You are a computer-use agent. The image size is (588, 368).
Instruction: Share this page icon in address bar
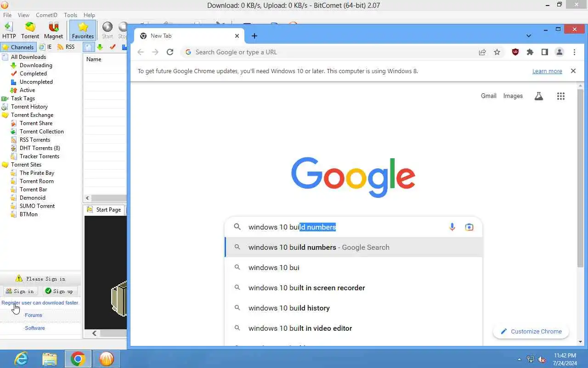click(482, 52)
